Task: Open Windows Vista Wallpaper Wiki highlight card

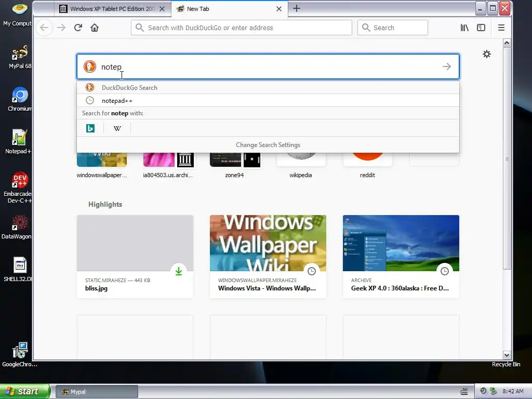Action: [268, 257]
